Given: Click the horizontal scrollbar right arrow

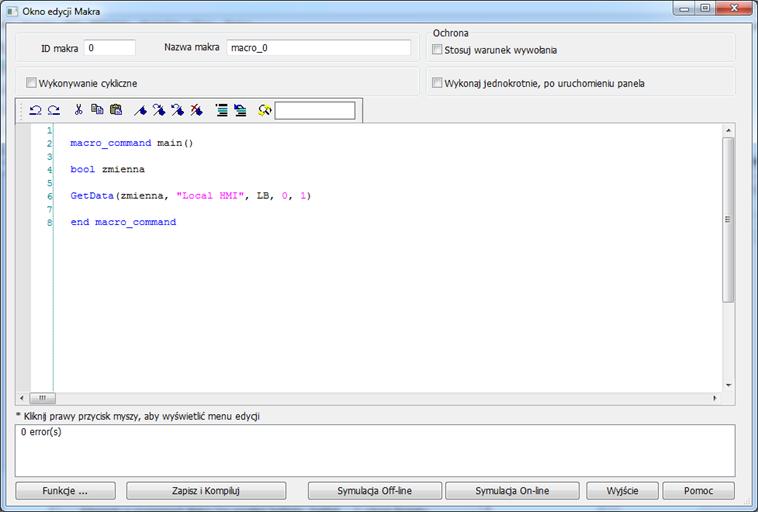Looking at the screenshot, I should (714, 398).
